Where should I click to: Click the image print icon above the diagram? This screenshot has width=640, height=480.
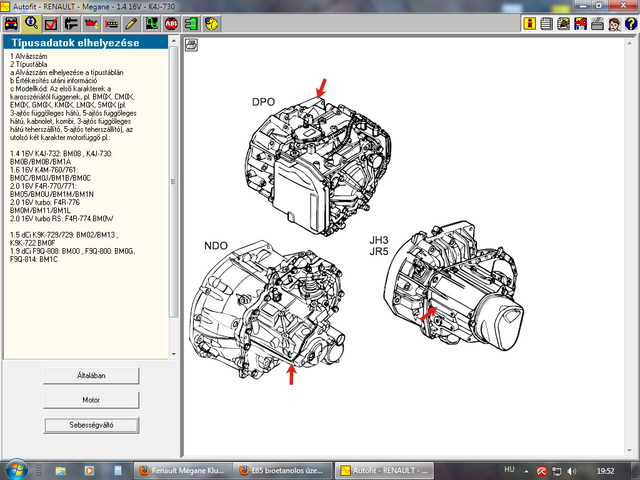191,45
